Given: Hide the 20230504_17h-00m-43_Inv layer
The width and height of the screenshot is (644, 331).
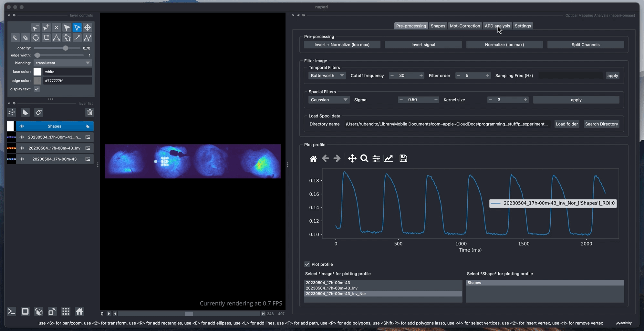Looking at the screenshot, I should click(22, 148).
